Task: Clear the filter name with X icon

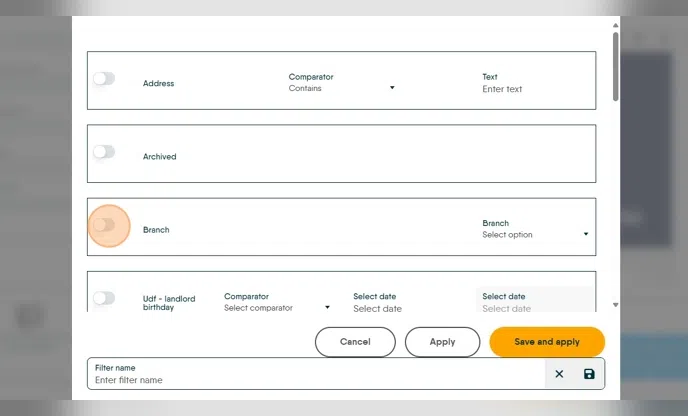Action: (559, 374)
